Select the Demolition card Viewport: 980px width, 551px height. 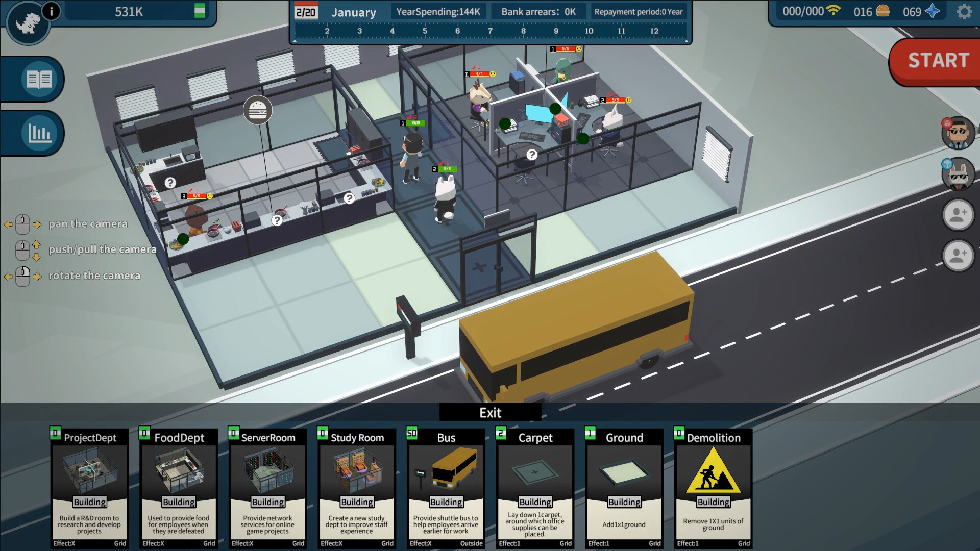point(713,487)
